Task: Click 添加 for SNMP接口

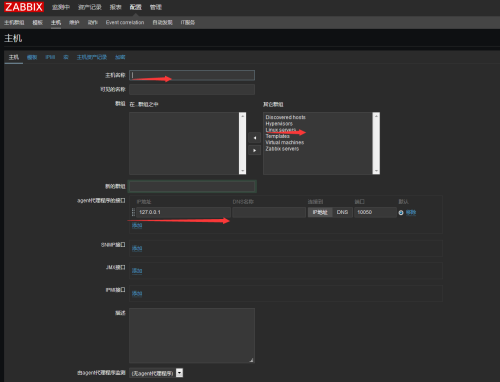Action: pyautogui.click(x=137, y=248)
